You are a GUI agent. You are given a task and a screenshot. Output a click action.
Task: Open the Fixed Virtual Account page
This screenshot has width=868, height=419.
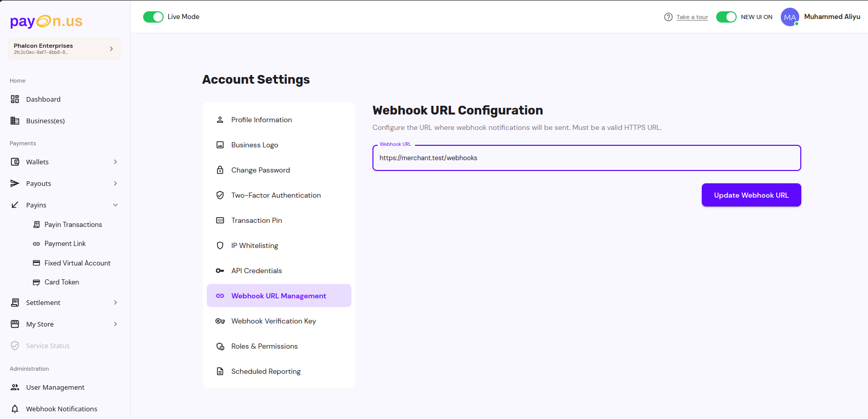point(77,263)
